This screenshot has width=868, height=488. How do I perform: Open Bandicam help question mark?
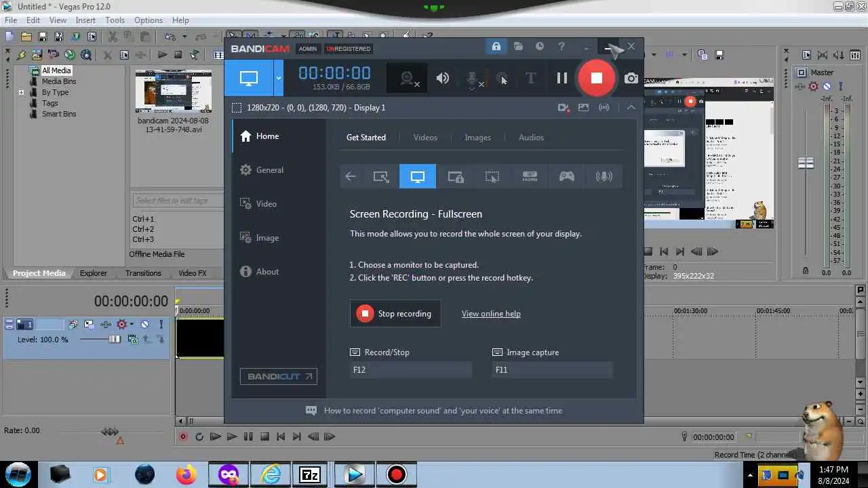click(561, 47)
